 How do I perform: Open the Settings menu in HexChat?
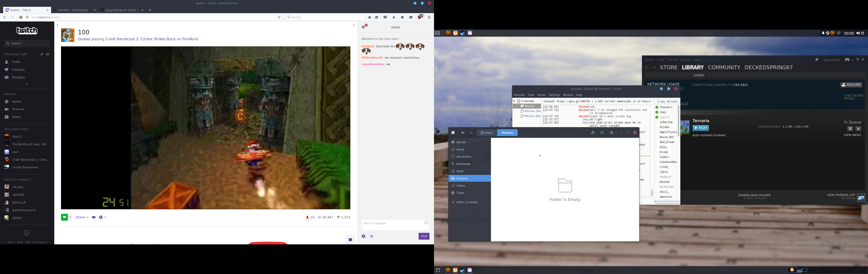tap(554, 95)
